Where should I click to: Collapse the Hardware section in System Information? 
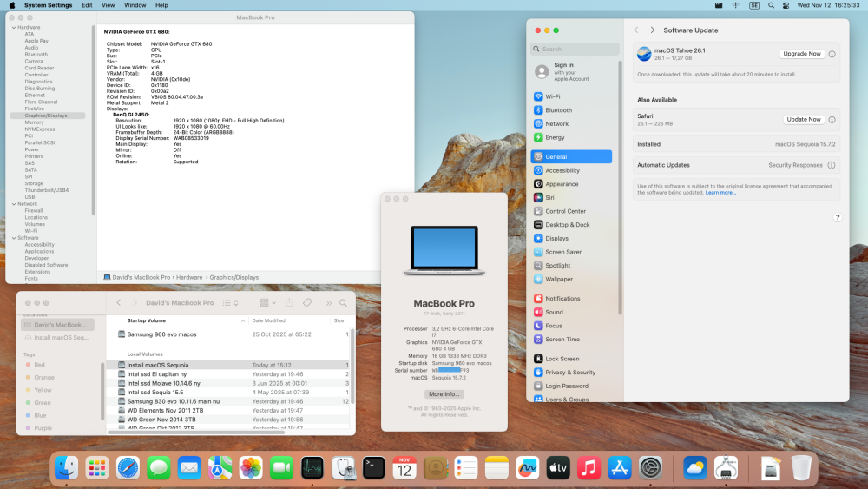coord(14,27)
